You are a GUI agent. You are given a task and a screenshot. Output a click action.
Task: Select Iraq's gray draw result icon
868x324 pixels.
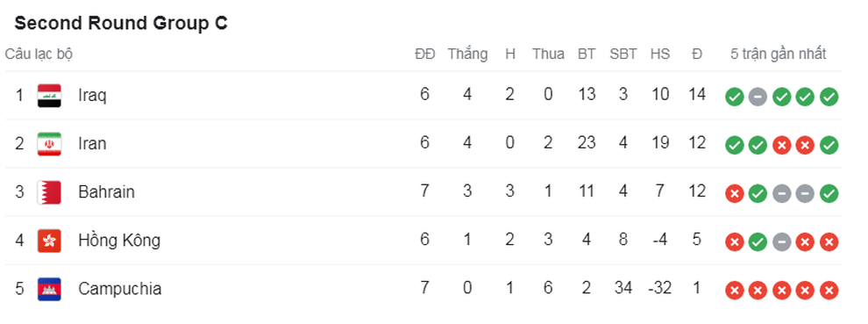[x=758, y=97]
